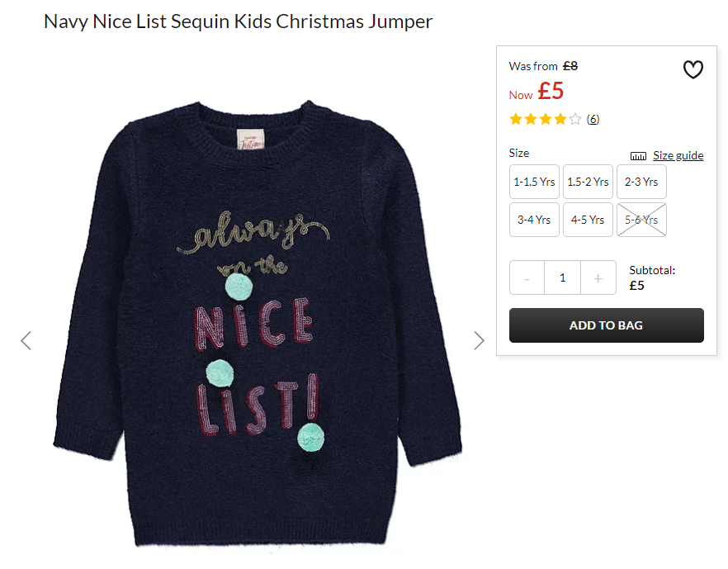Click the first gold rating star
Screen dimensions: 728x569
pyautogui.click(x=516, y=120)
